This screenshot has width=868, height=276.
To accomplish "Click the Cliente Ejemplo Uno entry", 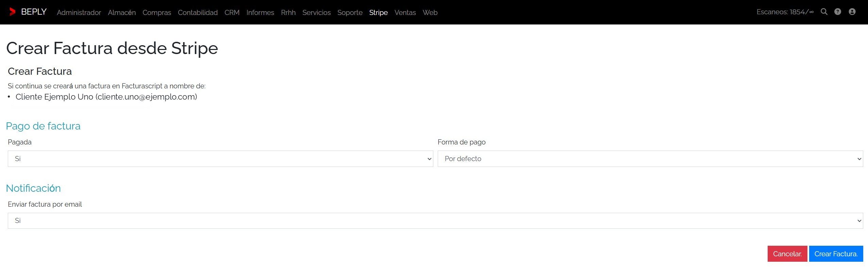I will pos(106,97).
